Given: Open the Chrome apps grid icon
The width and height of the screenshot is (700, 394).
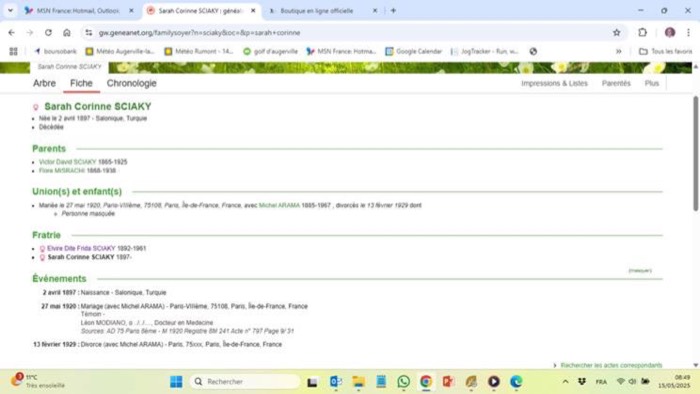Looking at the screenshot, I should (13, 51).
